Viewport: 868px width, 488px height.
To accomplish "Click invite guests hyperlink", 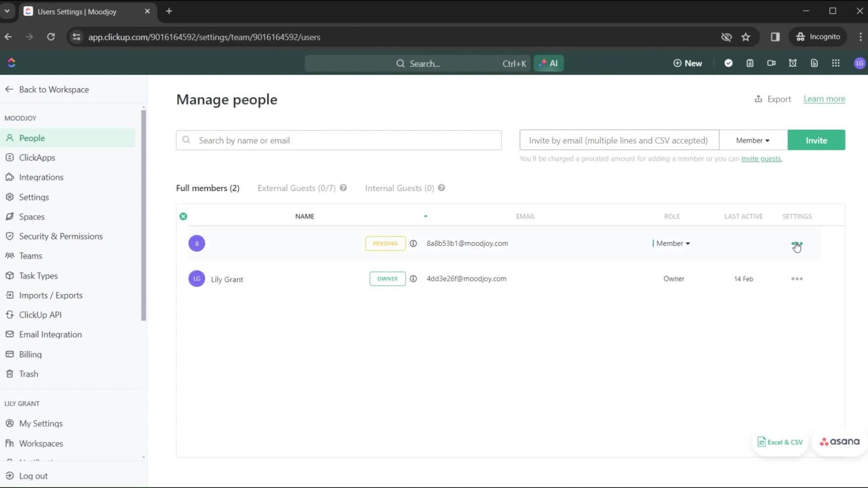I will click(x=761, y=159).
